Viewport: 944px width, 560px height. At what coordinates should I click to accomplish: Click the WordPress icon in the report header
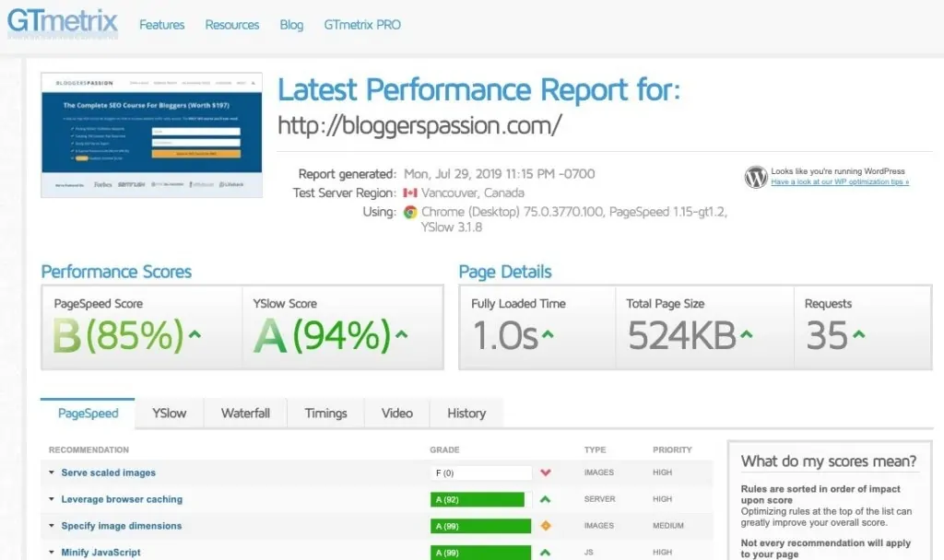tap(755, 177)
